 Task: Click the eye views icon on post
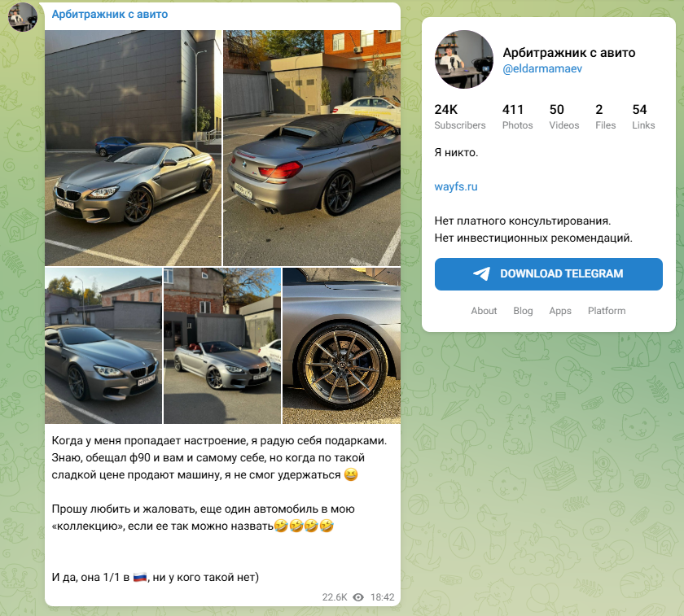358,597
